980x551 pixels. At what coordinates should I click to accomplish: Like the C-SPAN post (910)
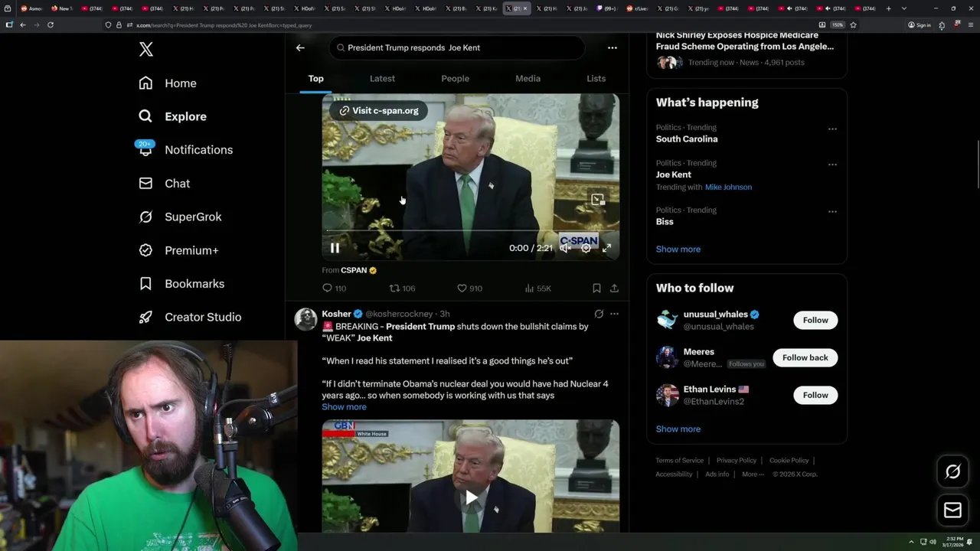469,289
